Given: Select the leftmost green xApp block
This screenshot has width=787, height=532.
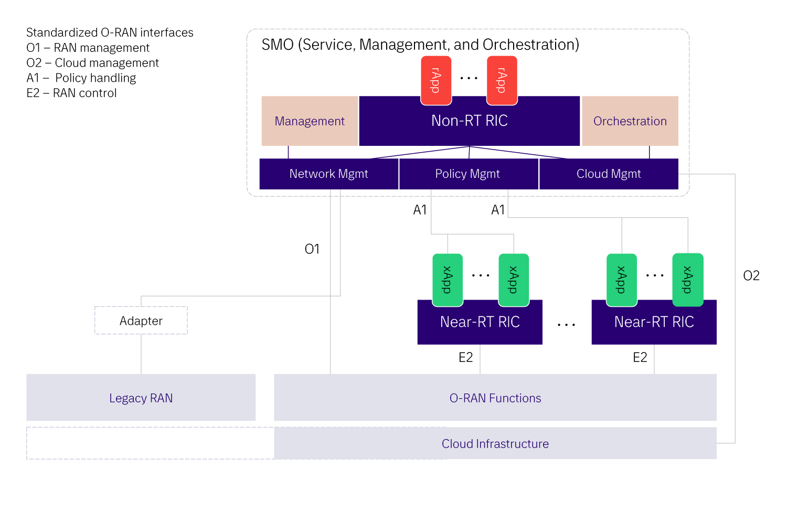Looking at the screenshot, I should pyautogui.click(x=448, y=280).
